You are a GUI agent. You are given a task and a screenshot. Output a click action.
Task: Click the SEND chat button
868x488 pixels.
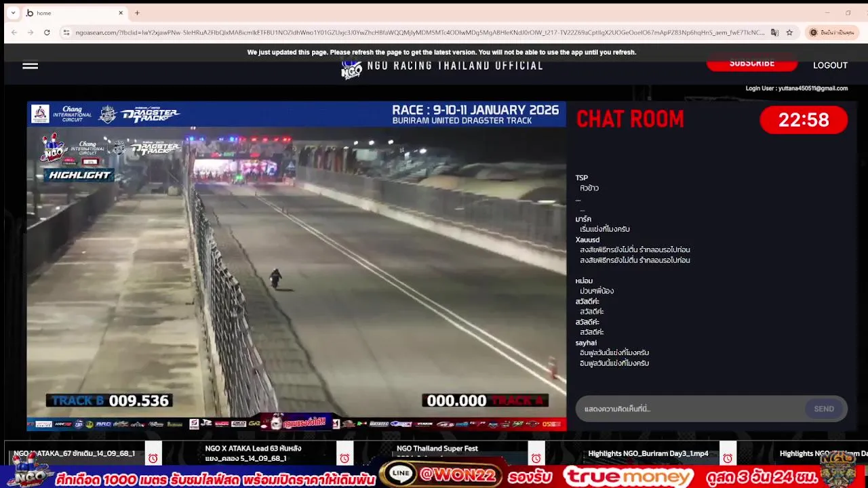click(824, 409)
